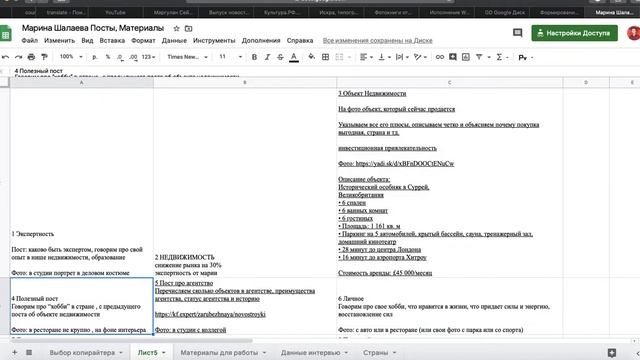Open the input tools (Ру) menu

525,58
